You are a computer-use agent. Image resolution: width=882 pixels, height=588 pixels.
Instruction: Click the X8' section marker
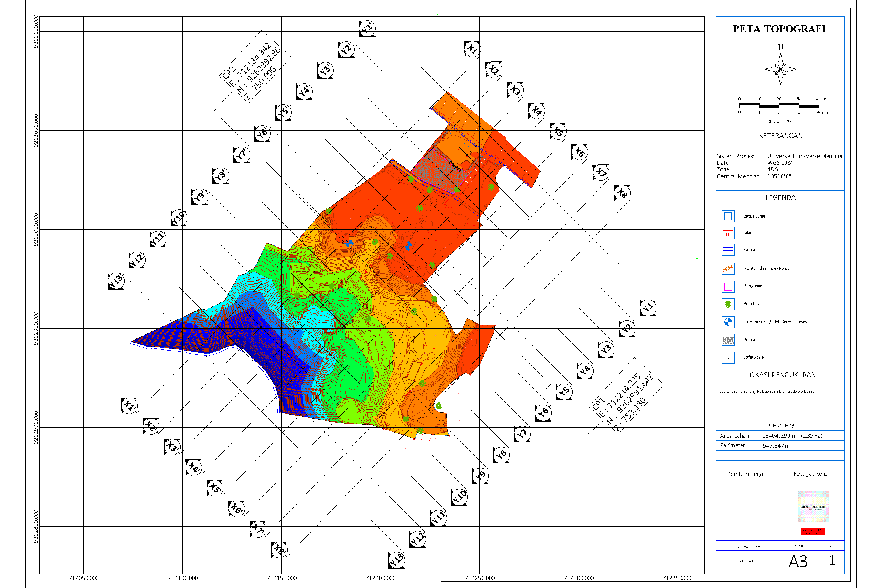pos(279,550)
